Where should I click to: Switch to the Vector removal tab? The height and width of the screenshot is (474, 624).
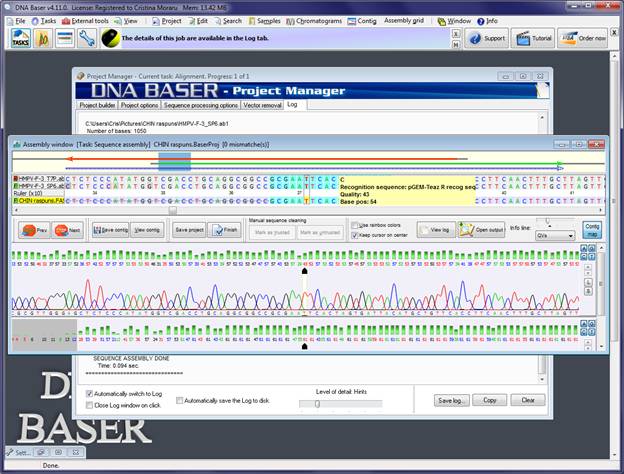point(262,105)
